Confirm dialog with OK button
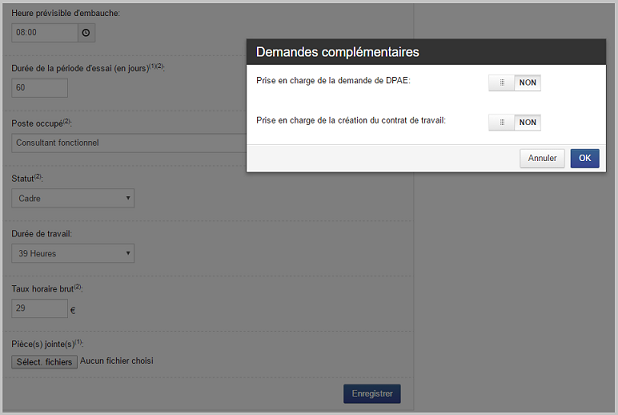Screen dimensions: 618x415 coord(584,158)
